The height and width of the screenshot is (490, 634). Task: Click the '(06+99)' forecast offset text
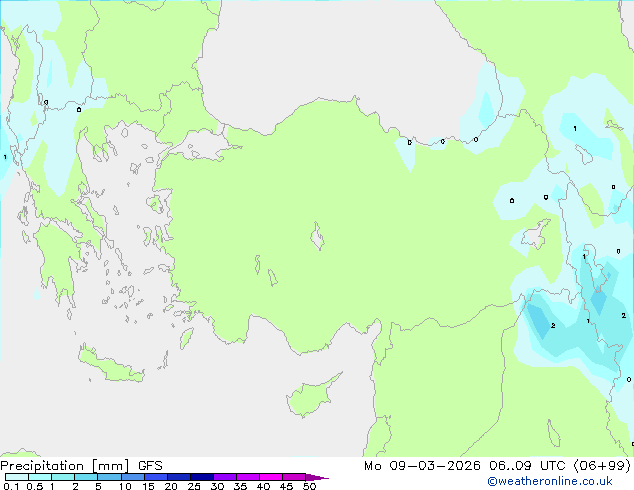coord(602,466)
